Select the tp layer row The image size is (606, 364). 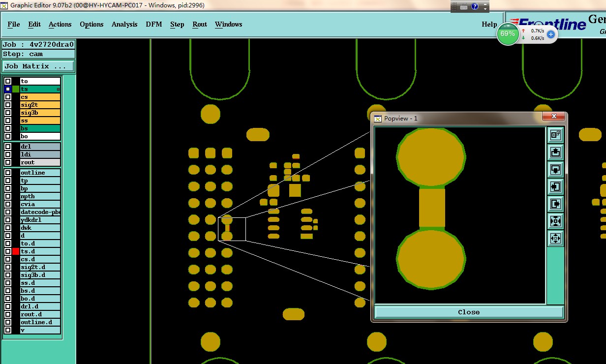pyautogui.click(x=40, y=181)
